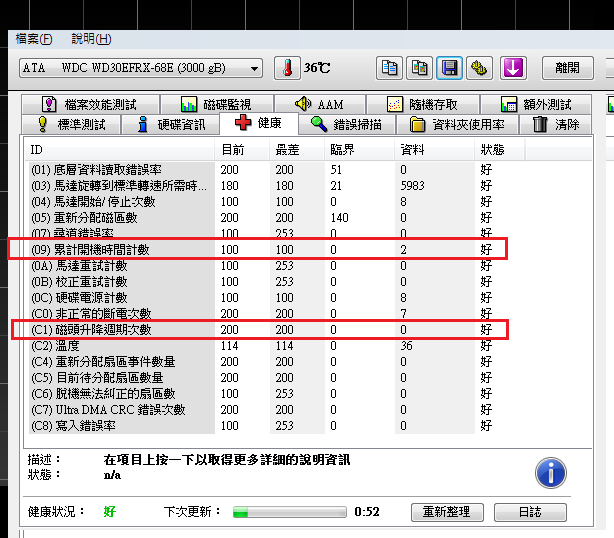The height and width of the screenshot is (538, 614).
Task: Switch to the 額外測試 tab
Action: click(x=536, y=105)
